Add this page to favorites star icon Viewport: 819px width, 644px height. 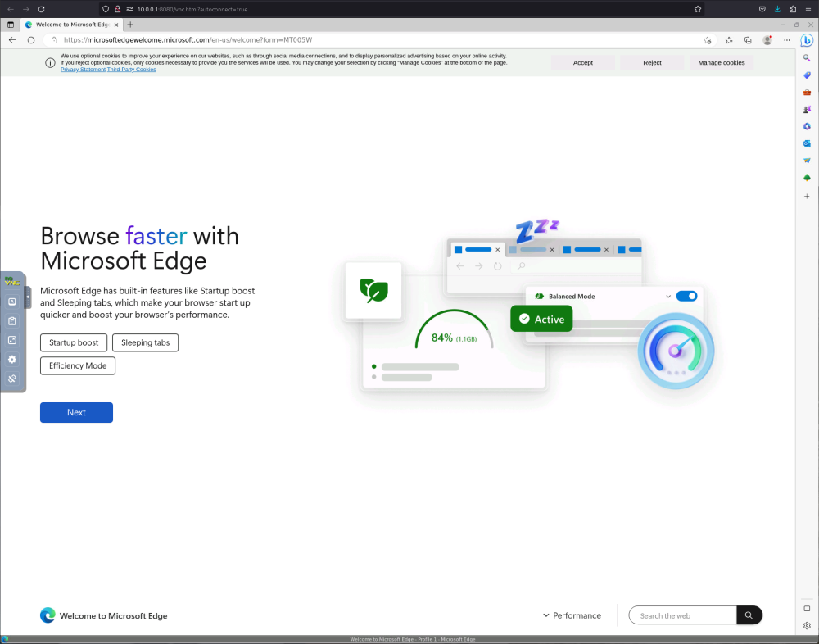(x=708, y=40)
